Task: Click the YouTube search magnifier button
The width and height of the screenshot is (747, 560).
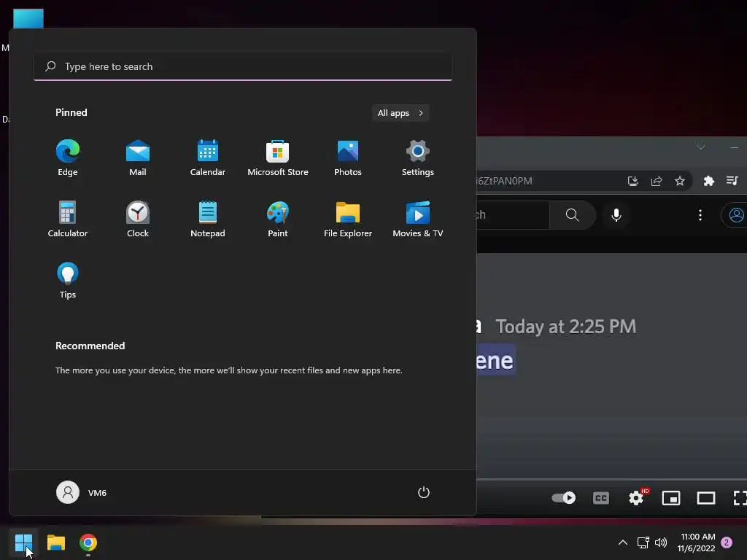Action: (x=573, y=215)
